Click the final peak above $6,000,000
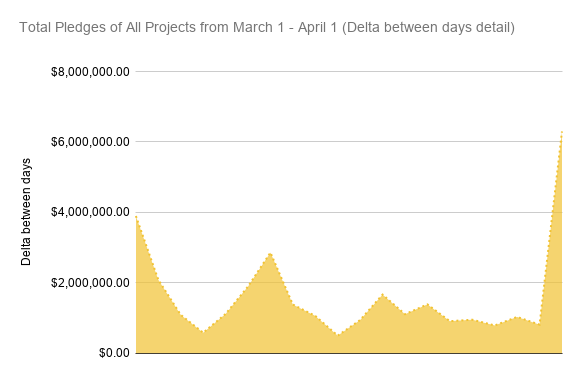 pyautogui.click(x=562, y=132)
